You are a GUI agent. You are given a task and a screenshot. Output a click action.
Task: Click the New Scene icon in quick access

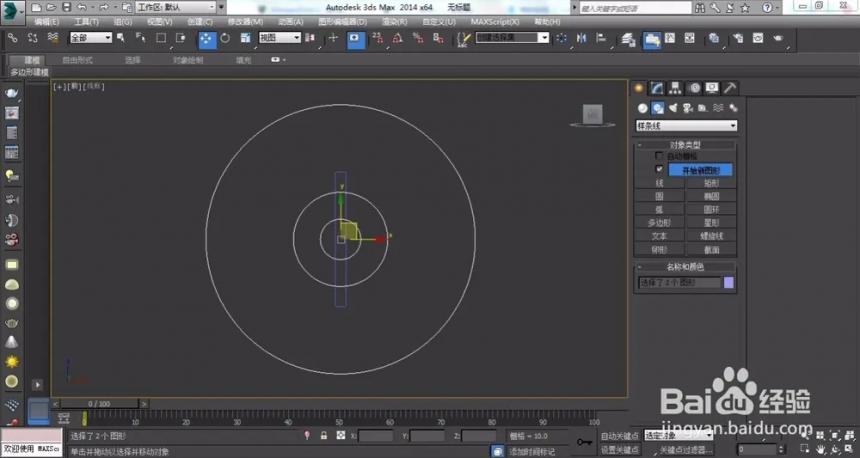click(x=36, y=7)
